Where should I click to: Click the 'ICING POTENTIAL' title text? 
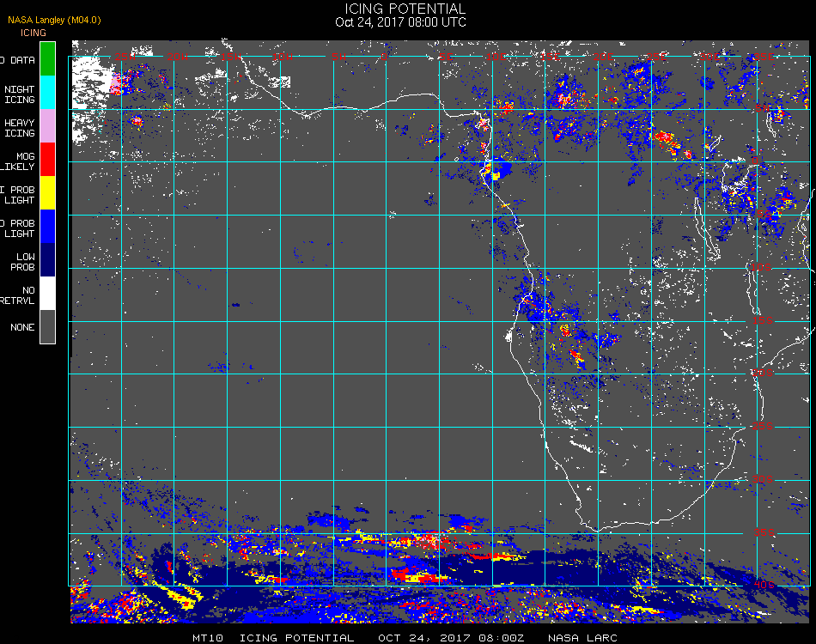tap(405, 9)
